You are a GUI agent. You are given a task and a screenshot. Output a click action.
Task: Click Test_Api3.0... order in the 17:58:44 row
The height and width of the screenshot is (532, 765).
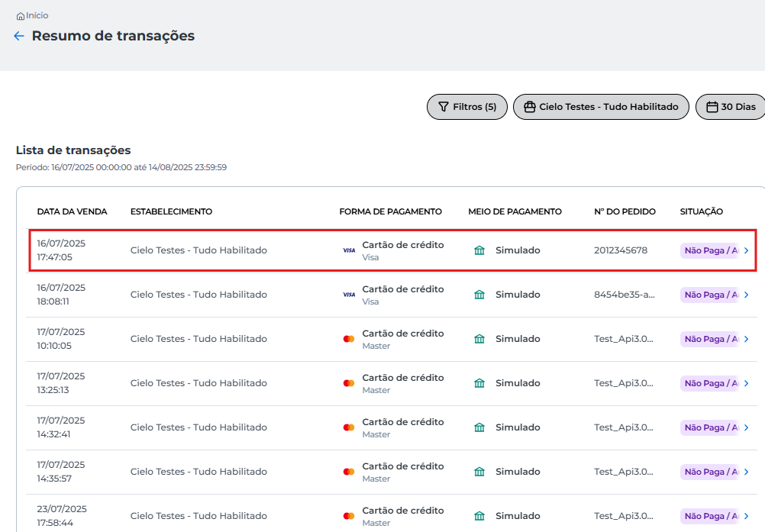624,516
